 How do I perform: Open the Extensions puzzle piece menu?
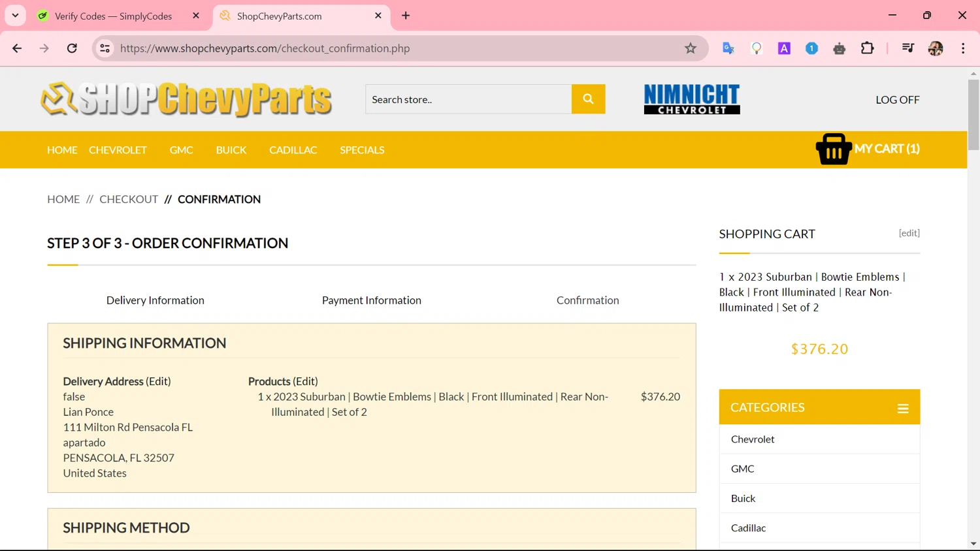tap(867, 48)
